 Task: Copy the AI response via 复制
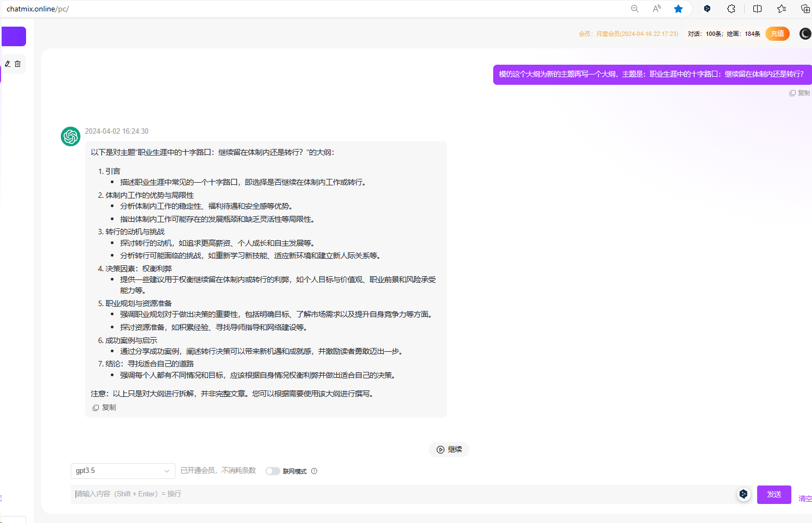104,407
